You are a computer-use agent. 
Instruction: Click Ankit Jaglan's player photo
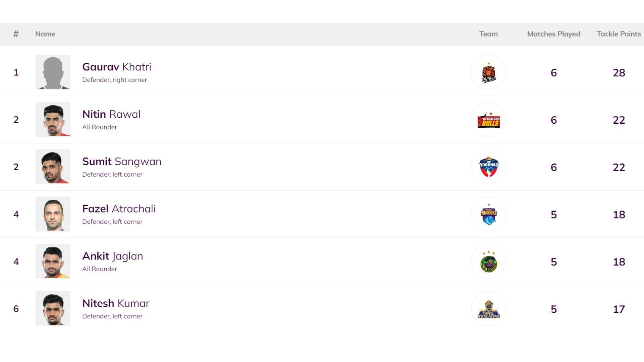(x=53, y=261)
